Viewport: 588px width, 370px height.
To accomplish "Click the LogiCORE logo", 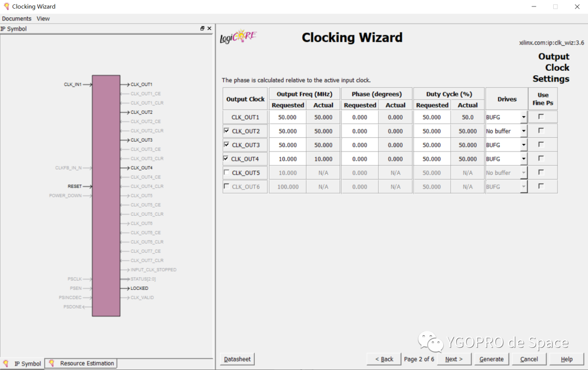I will point(238,37).
